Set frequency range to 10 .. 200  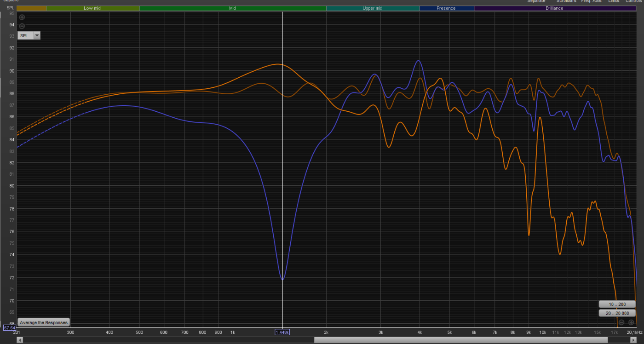pos(617,304)
